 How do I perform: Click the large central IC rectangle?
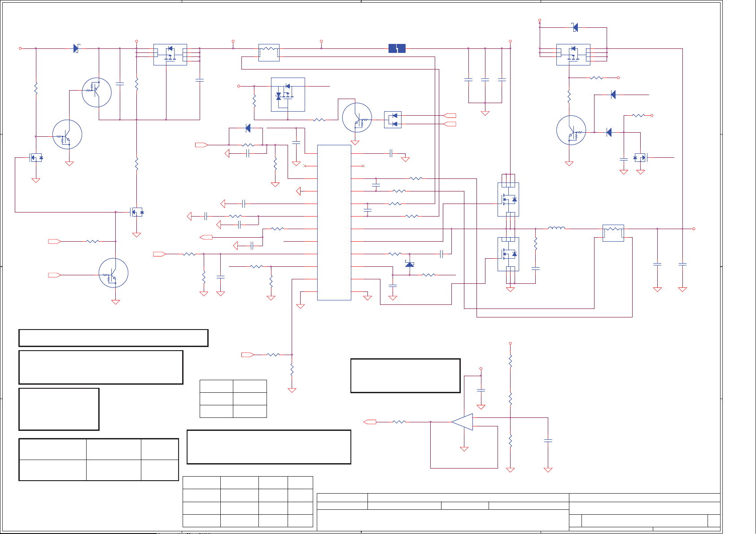pyautogui.click(x=334, y=222)
